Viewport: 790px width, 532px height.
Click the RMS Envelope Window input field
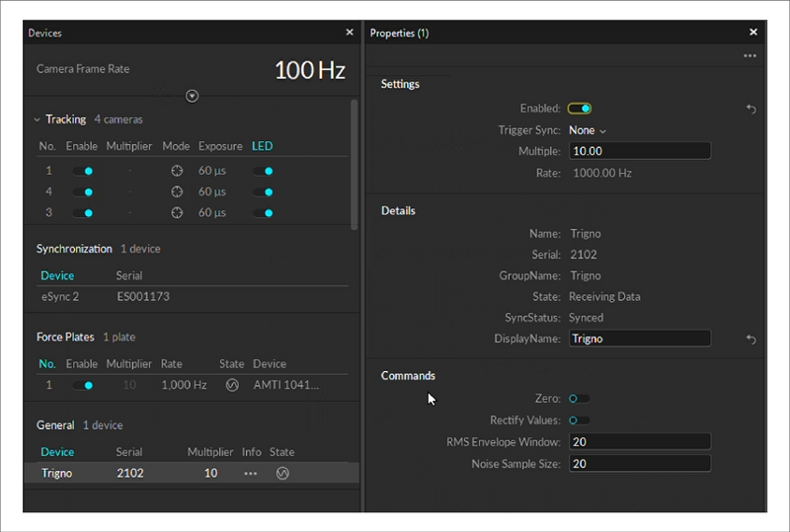coord(639,442)
